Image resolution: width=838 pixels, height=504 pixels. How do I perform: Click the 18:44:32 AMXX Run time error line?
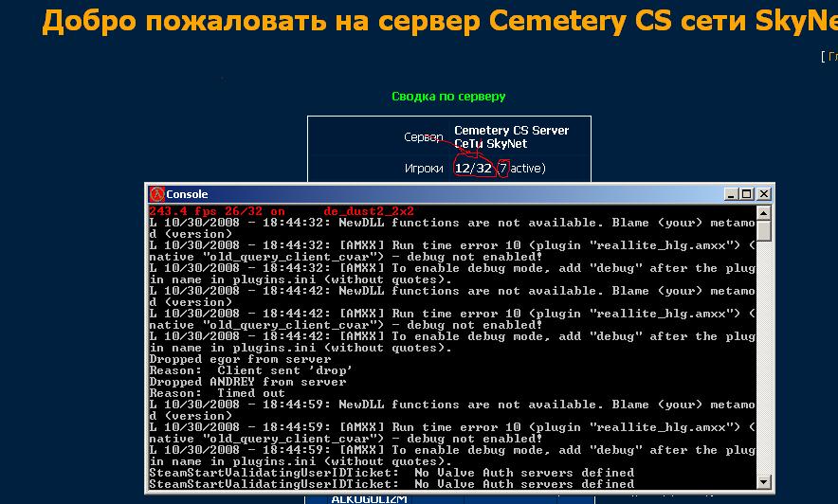pyautogui.click(x=452, y=251)
